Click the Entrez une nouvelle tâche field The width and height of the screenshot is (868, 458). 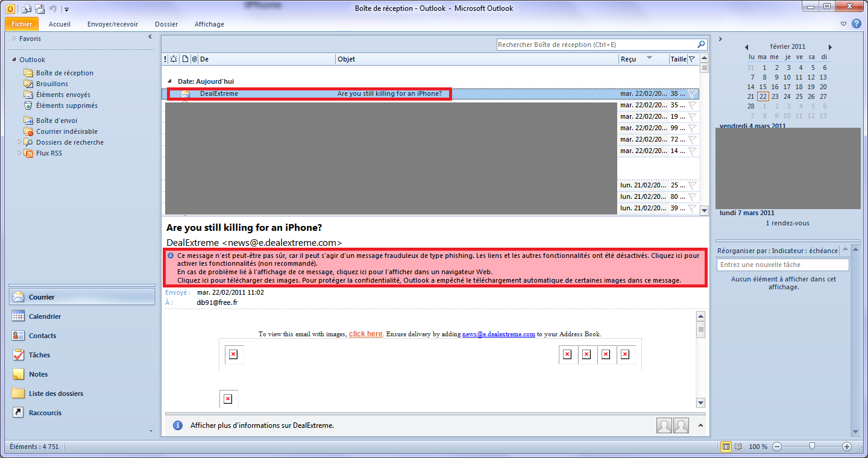[x=783, y=265]
